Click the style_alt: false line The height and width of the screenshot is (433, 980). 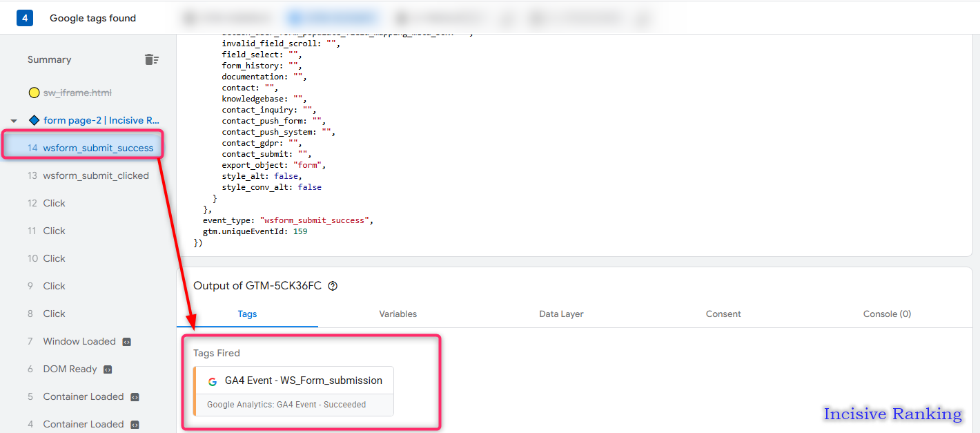tap(262, 176)
